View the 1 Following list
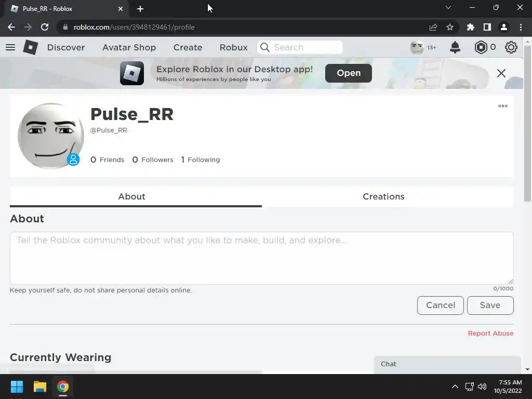The height and width of the screenshot is (399, 532). click(x=201, y=159)
